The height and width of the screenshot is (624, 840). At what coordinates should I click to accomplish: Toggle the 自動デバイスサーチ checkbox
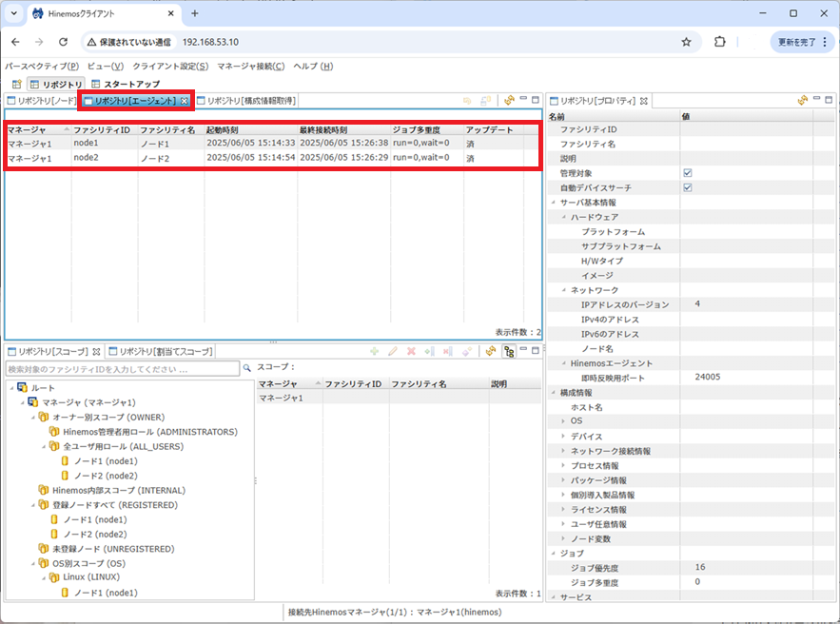(688, 187)
